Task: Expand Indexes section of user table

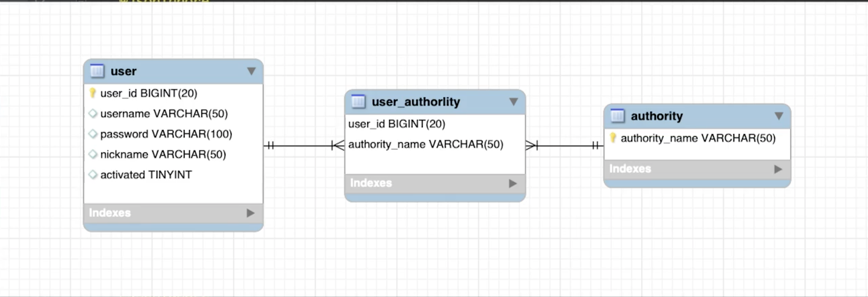Action: coord(250,213)
